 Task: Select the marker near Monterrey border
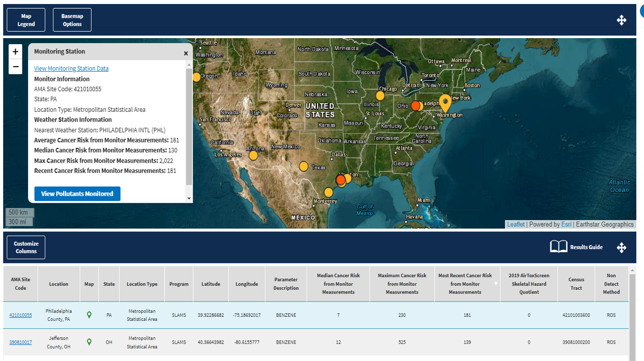pos(329,193)
